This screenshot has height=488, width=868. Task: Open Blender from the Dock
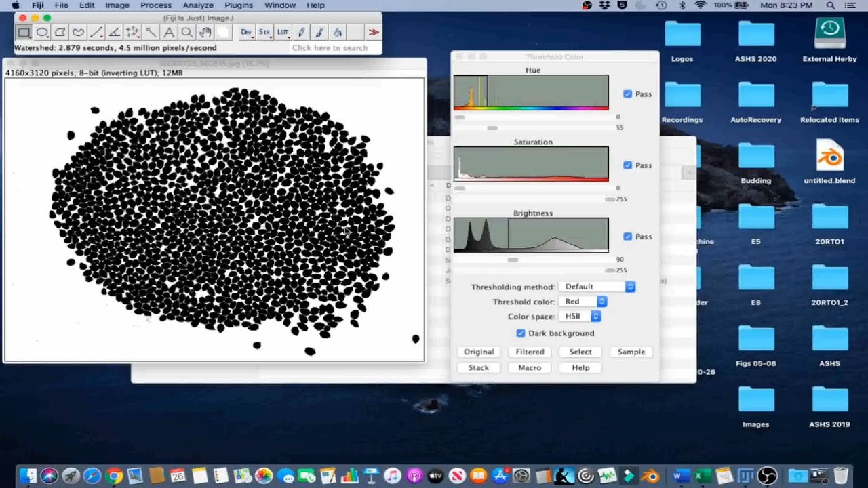(x=651, y=476)
